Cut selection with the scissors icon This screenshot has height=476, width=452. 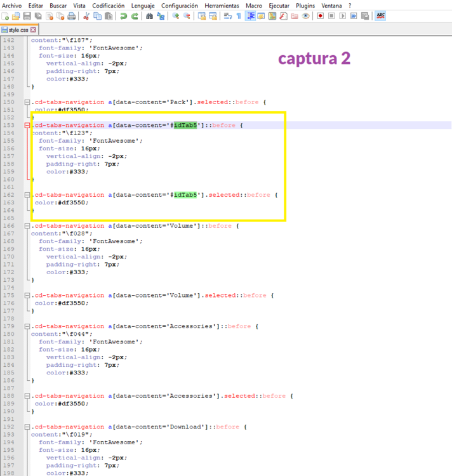pos(86,16)
